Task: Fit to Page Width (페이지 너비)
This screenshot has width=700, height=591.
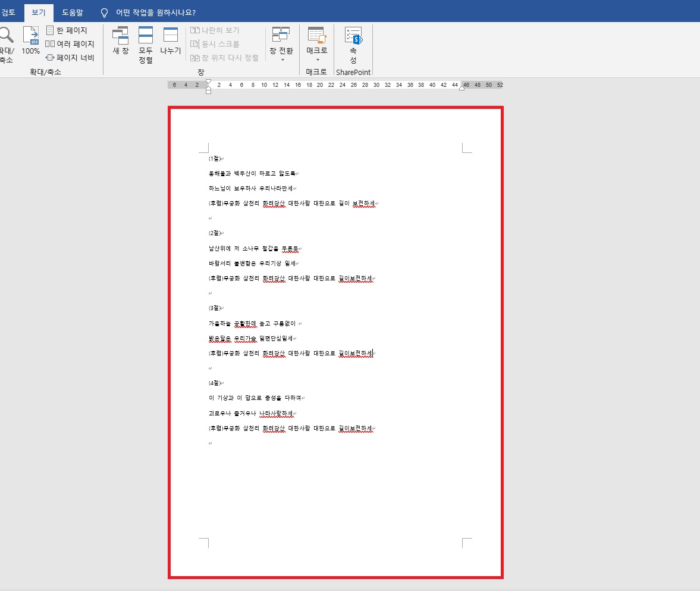Action: (x=70, y=58)
